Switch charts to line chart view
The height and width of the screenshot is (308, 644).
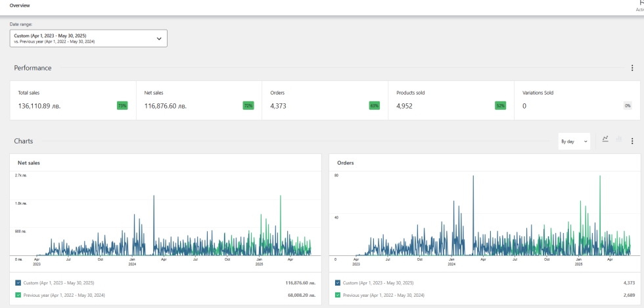click(605, 139)
